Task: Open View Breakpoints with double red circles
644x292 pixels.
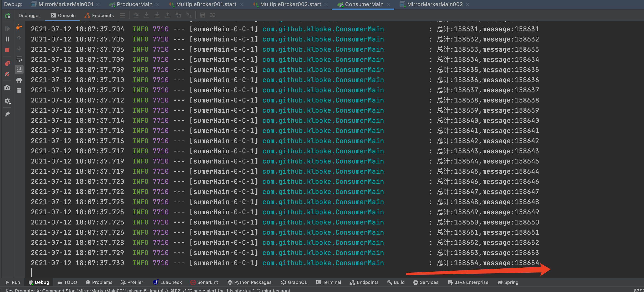Action: tap(7, 63)
